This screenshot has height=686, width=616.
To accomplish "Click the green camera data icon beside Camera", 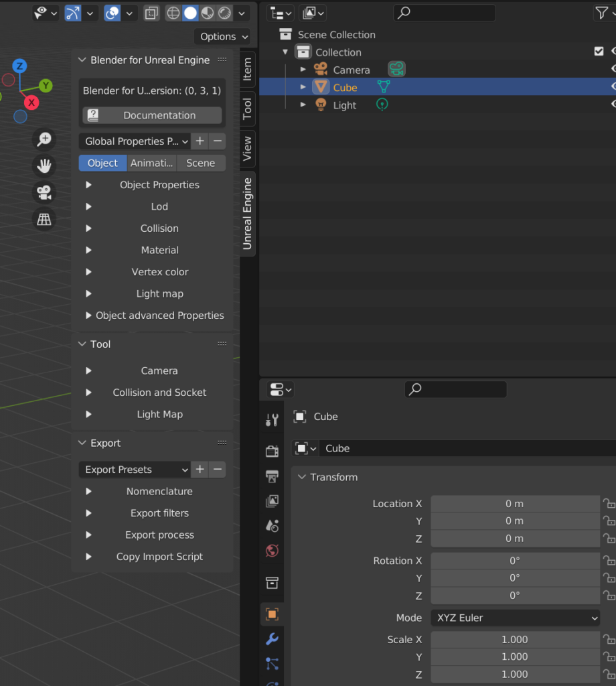I will [396, 69].
